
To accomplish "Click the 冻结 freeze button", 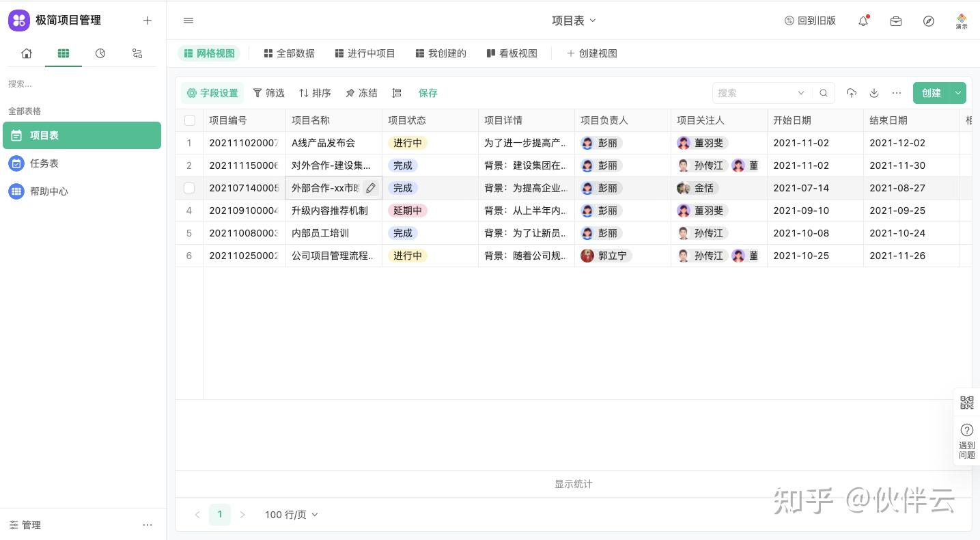I will click(x=361, y=93).
